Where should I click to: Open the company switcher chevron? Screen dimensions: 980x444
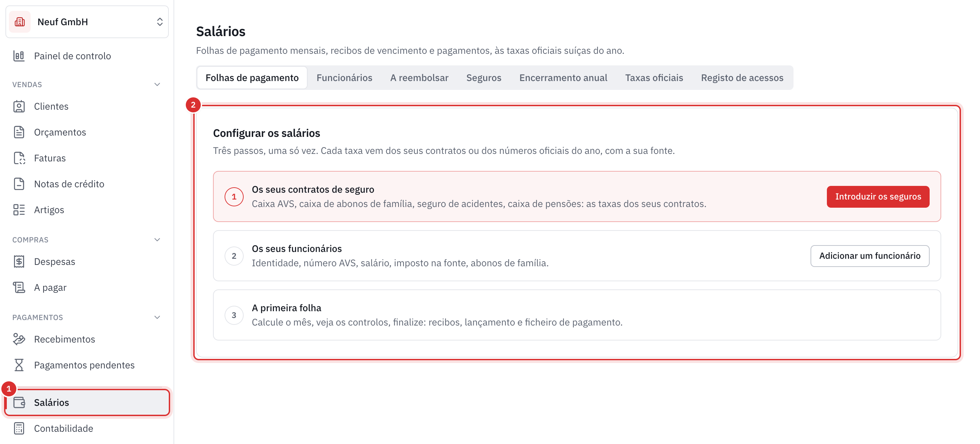[160, 22]
